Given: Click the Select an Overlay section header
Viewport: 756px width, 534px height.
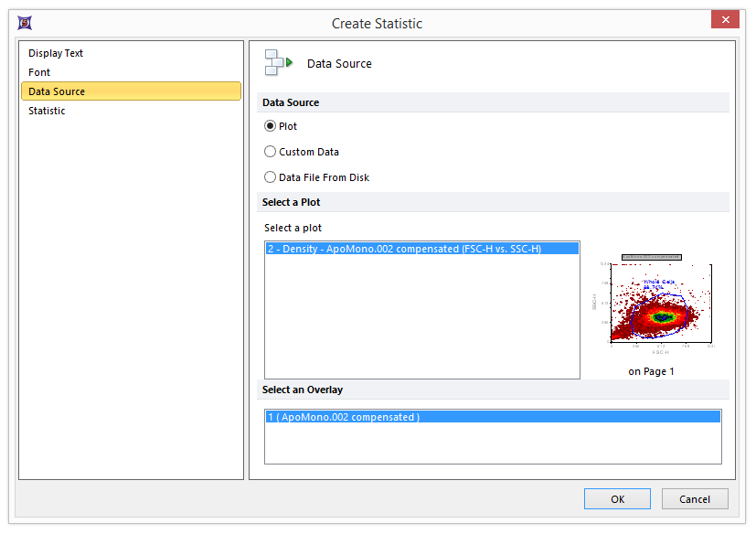Looking at the screenshot, I should tap(303, 390).
